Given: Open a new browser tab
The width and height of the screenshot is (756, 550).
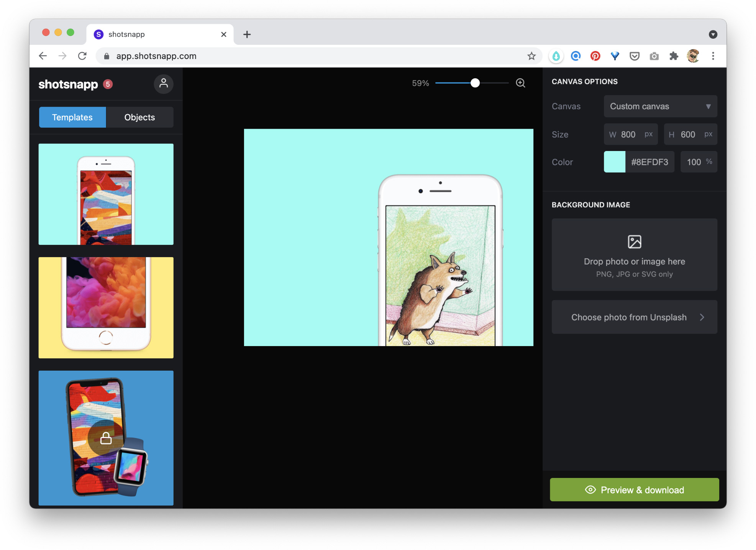Looking at the screenshot, I should click(x=247, y=34).
